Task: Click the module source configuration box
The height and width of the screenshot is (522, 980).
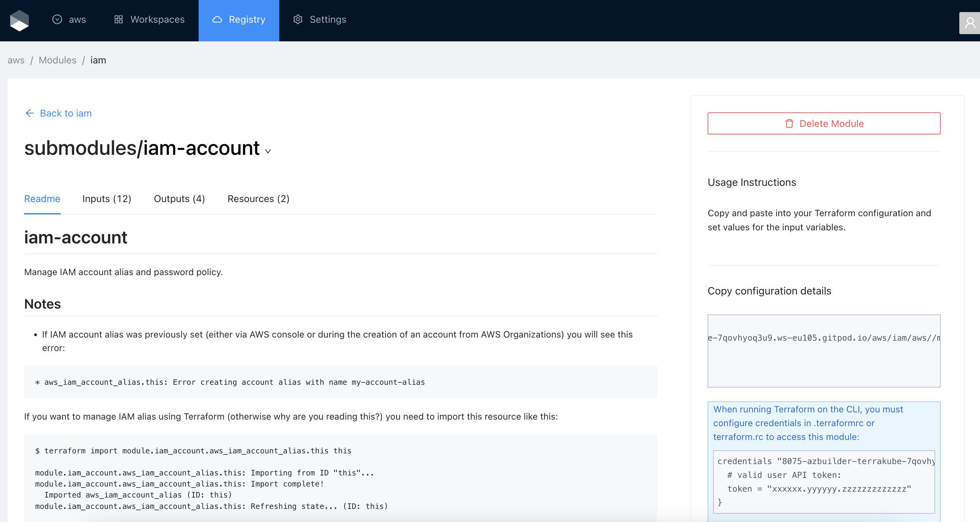Action: point(824,350)
